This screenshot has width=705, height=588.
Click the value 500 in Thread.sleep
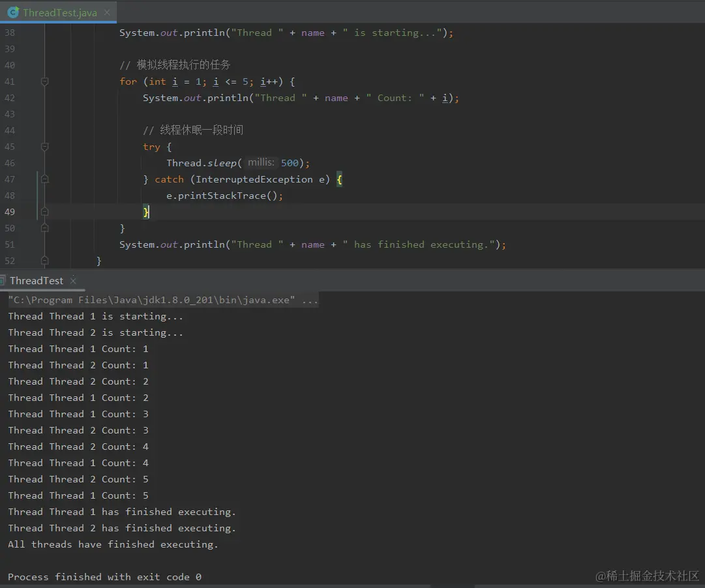point(290,163)
